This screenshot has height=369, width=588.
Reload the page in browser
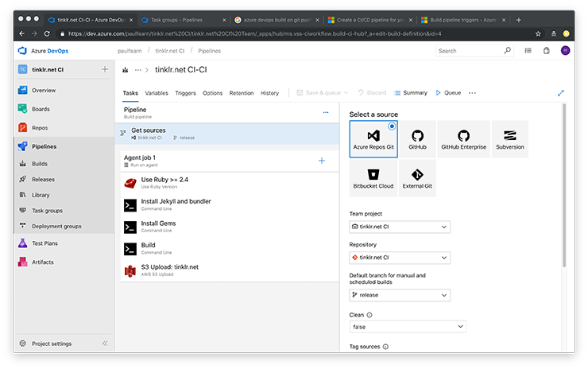[47, 33]
